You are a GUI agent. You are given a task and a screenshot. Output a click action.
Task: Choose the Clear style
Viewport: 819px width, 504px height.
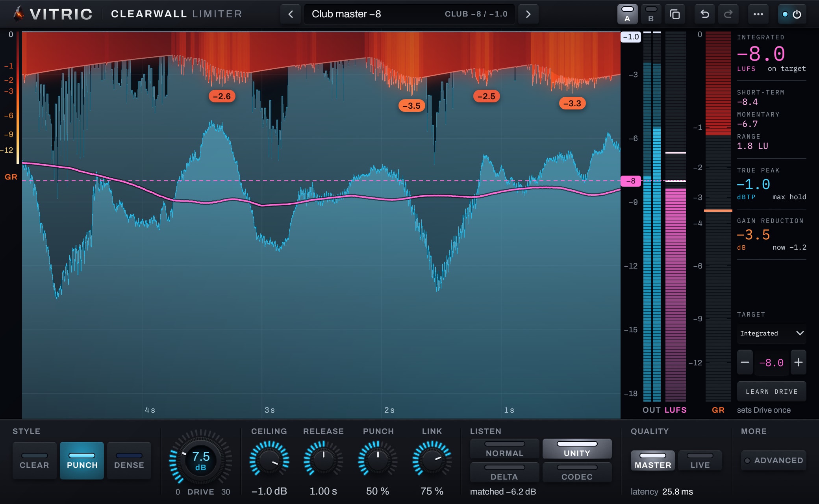click(35, 460)
